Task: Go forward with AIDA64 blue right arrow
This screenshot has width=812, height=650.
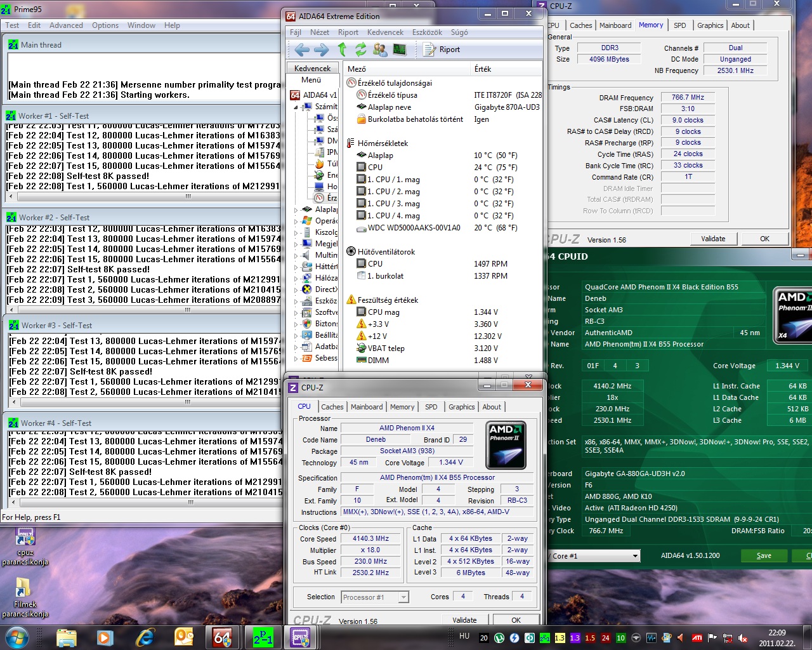Action: 322,50
